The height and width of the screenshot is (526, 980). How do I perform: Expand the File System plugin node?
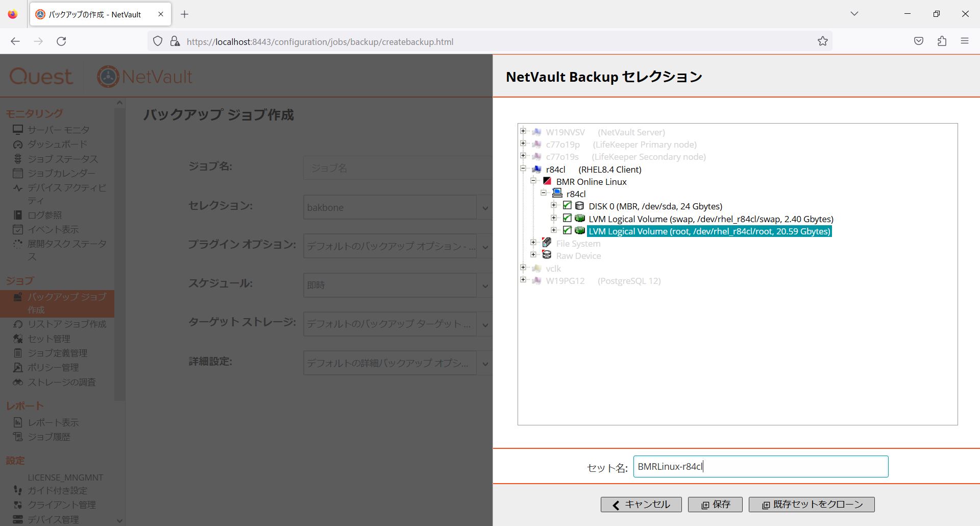point(533,243)
